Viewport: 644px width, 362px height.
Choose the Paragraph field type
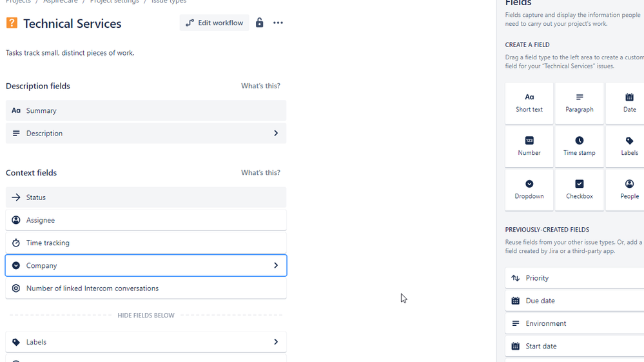tap(579, 103)
